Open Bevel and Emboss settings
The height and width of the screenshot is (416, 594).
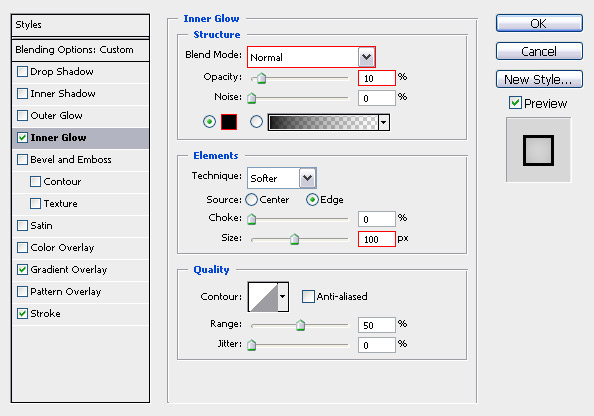coord(71,160)
